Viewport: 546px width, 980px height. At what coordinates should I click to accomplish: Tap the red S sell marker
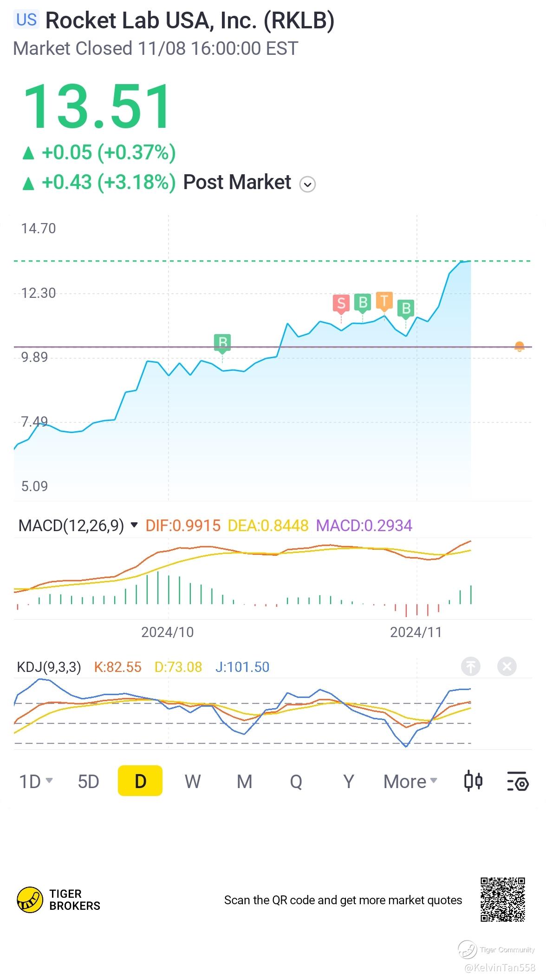[341, 303]
